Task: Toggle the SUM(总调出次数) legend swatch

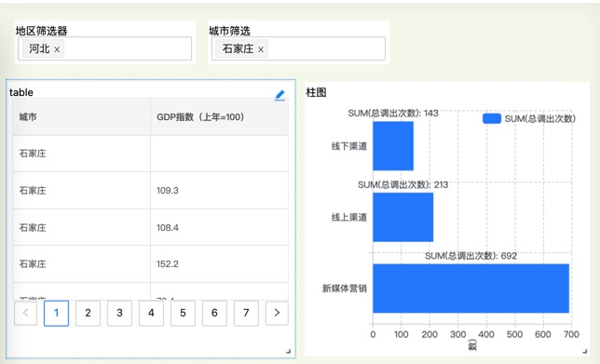Action: coord(492,118)
